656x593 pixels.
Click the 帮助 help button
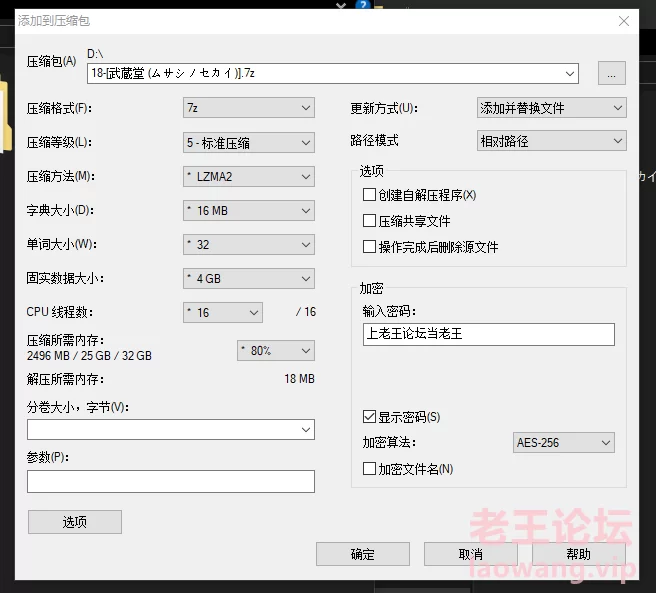(x=579, y=554)
